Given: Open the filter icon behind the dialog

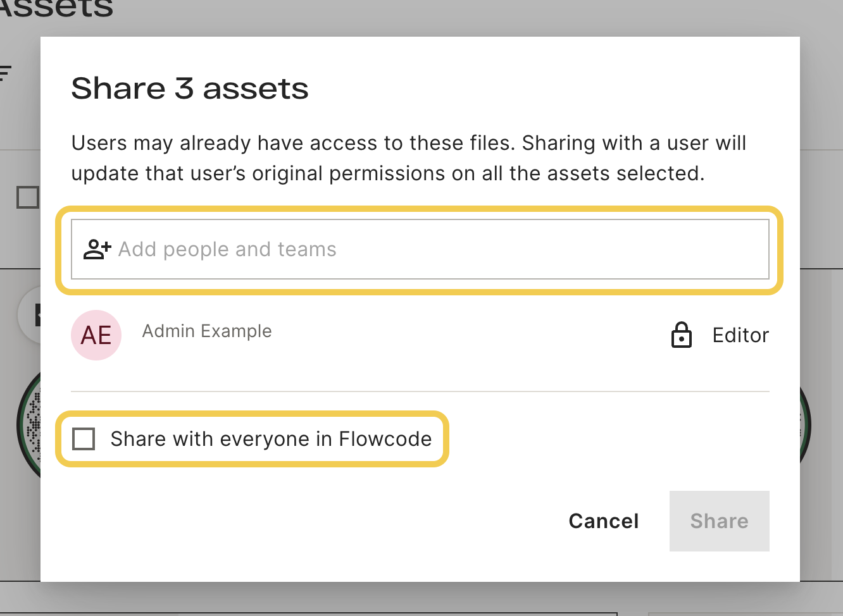Looking at the screenshot, I should pyautogui.click(x=5, y=73).
